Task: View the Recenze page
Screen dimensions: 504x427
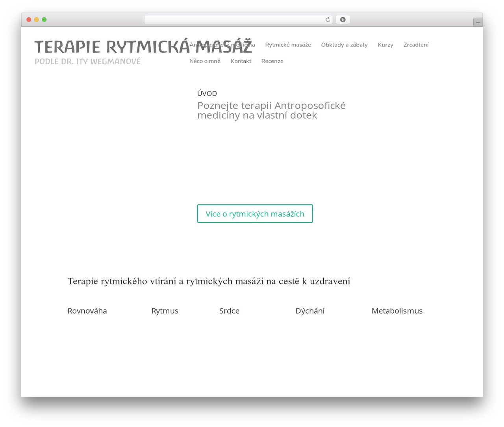Action: [x=272, y=61]
